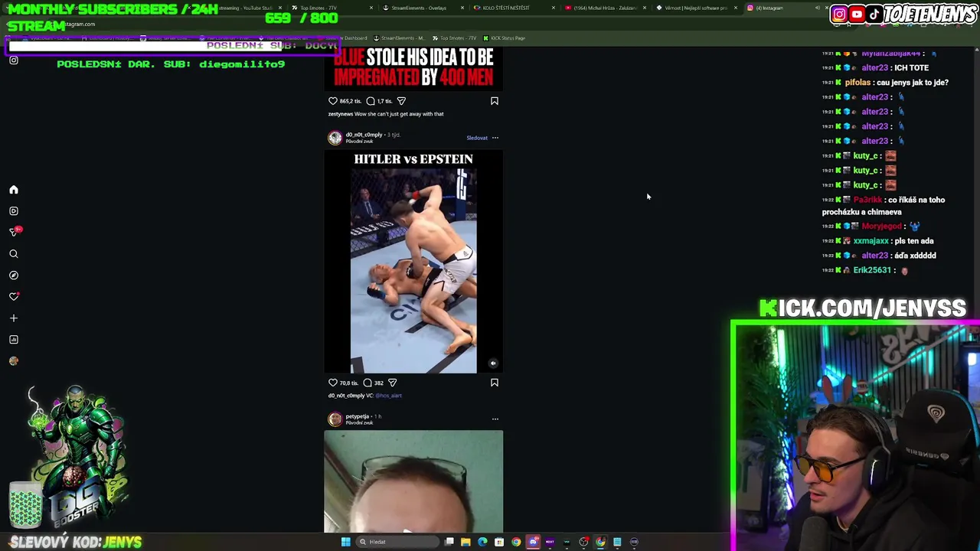
Task: Click the TikTok icon in the overlay
Action: coord(874,14)
